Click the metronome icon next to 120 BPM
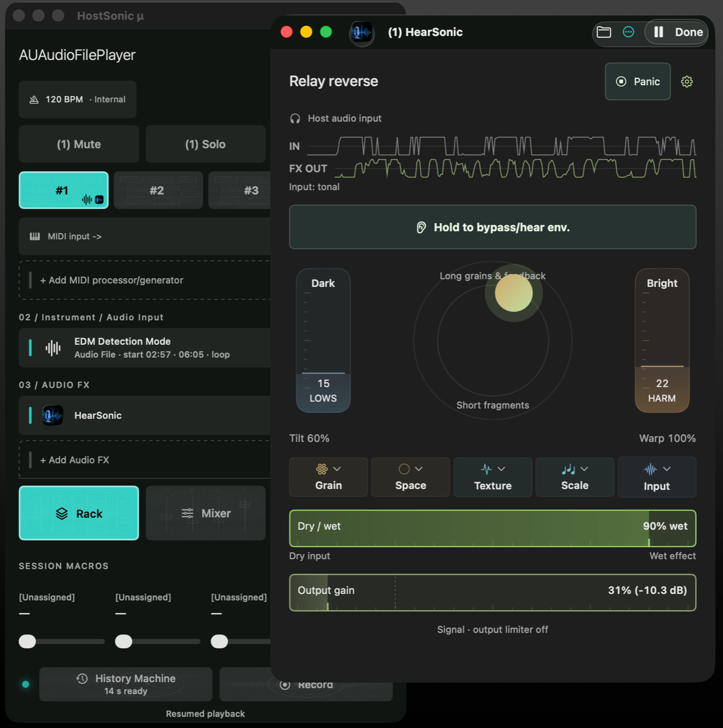 [34, 99]
